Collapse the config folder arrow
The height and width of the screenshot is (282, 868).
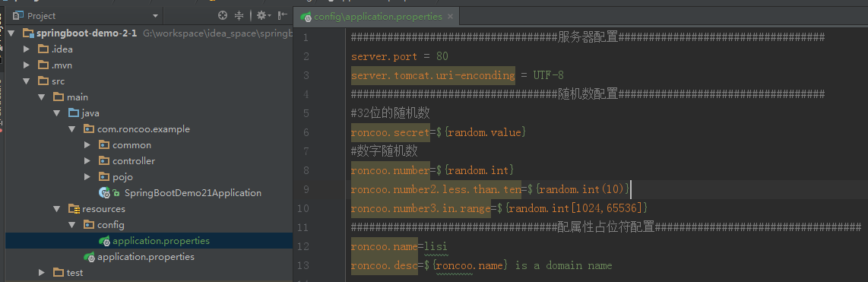[72, 226]
